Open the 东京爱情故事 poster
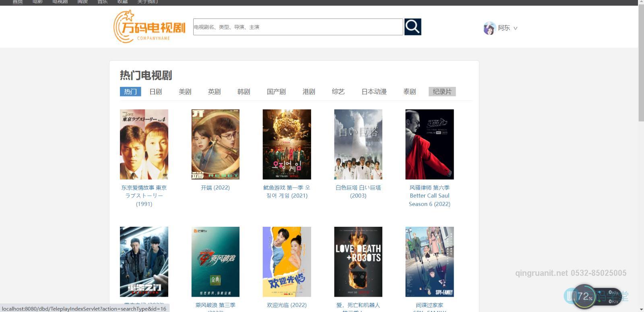 pos(144,144)
